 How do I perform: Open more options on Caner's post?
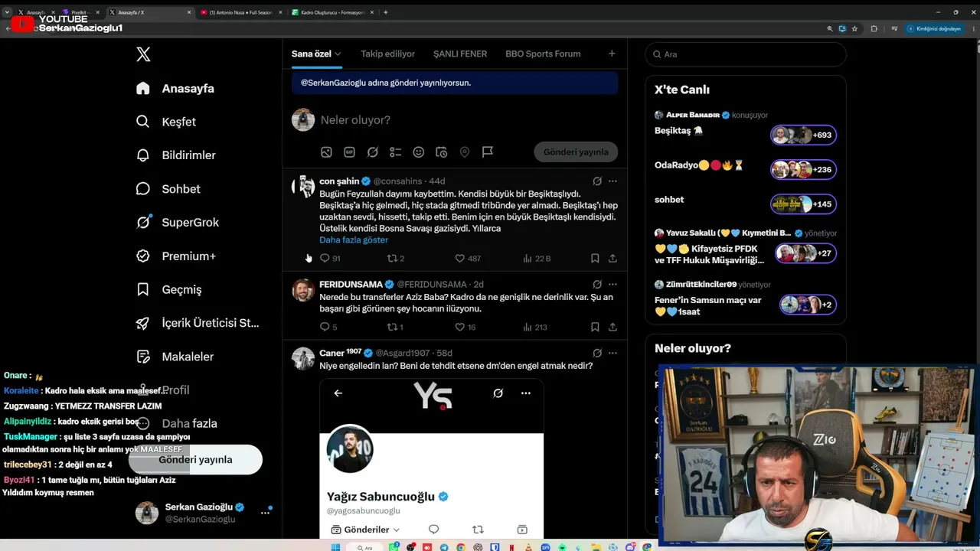612,353
